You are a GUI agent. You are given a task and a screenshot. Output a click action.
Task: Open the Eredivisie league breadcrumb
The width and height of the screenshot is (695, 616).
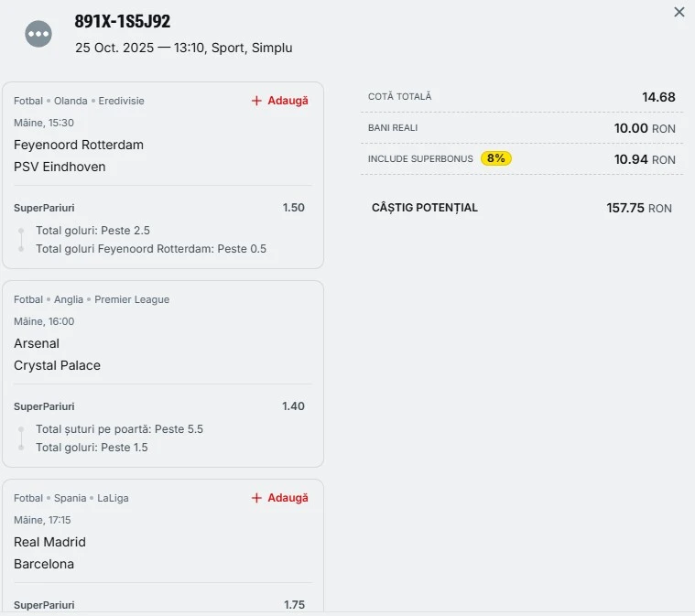tap(121, 101)
